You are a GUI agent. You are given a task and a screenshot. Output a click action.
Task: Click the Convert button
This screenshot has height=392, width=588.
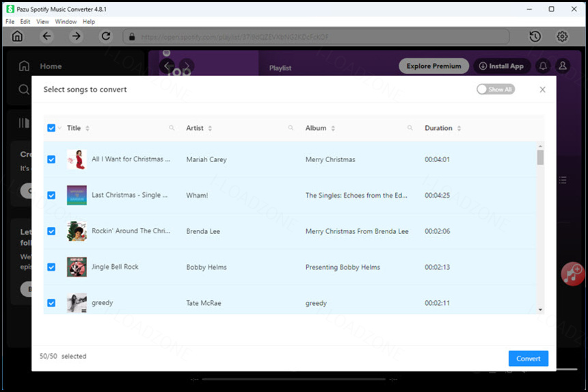(528, 358)
